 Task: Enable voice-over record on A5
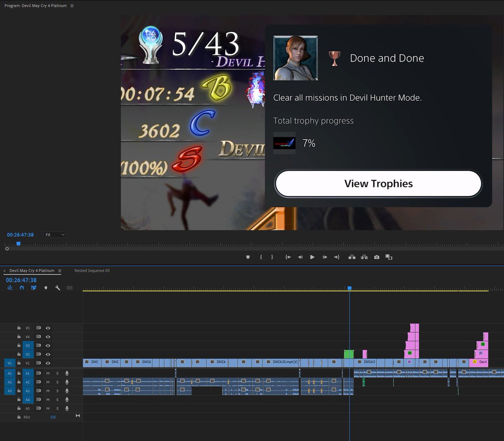coord(67,408)
